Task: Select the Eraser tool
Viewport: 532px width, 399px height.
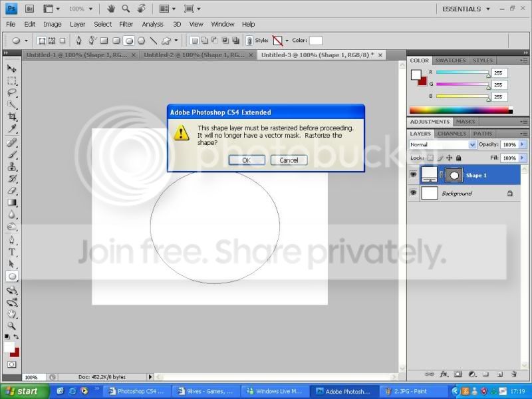Action: [12, 191]
